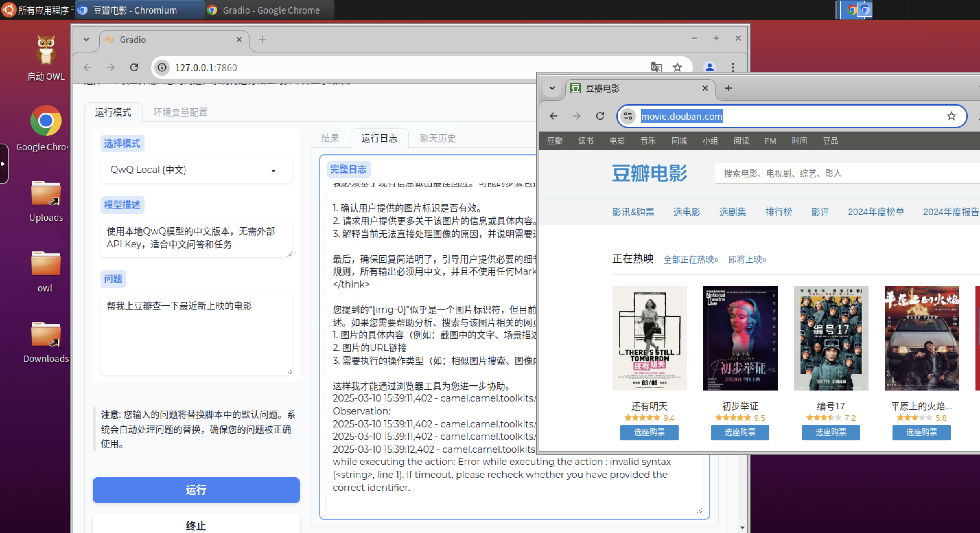
Task: Click the Douban search box for movies
Action: [x=846, y=173]
